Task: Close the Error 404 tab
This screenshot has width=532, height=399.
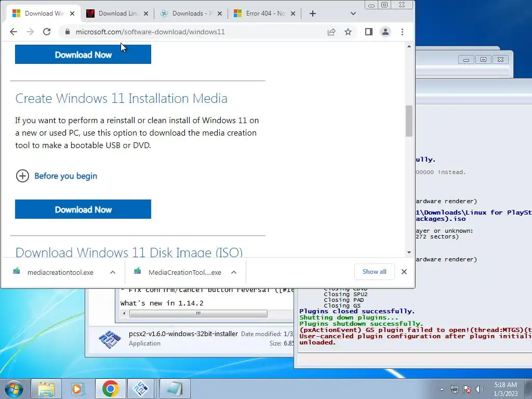Action: pos(293,14)
